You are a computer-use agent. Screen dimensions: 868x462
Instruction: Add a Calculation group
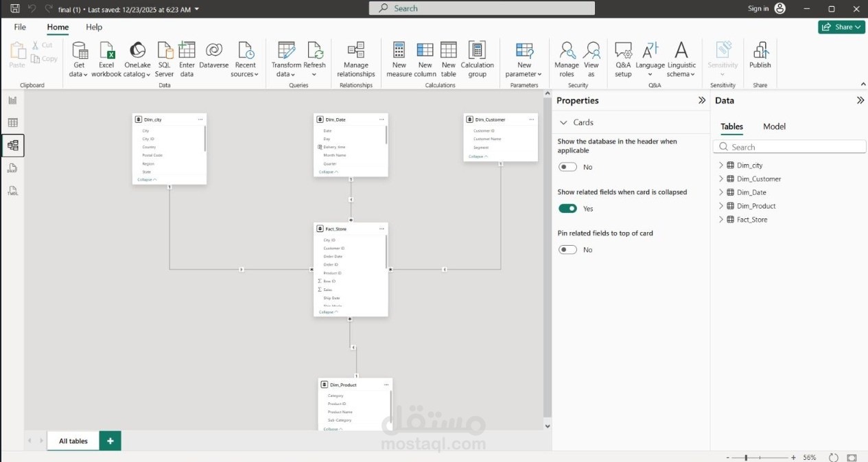click(478, 60)
